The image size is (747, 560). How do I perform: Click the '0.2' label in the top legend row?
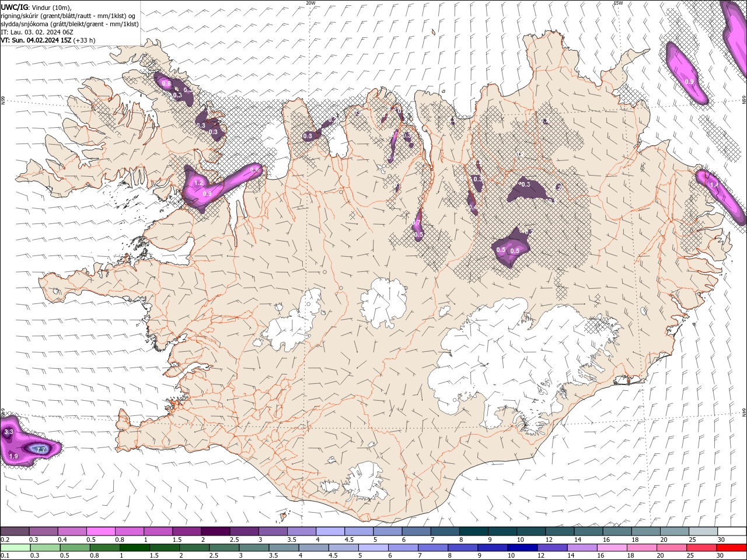click(5, 540)
